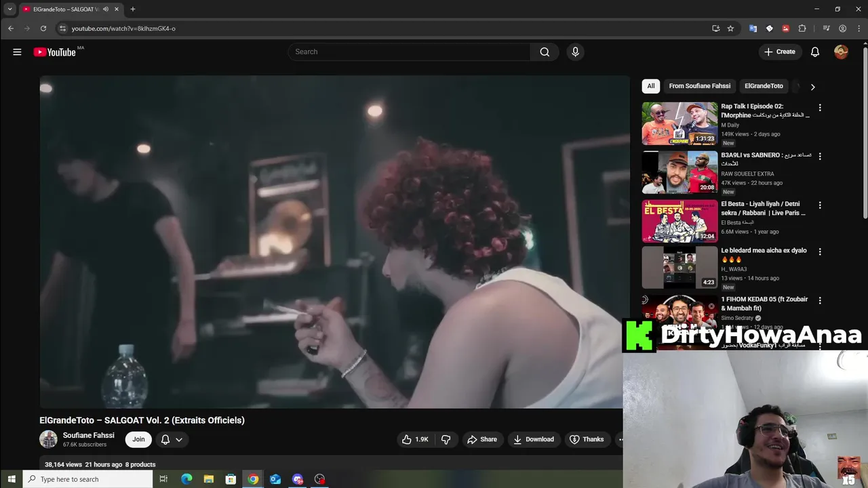The width and height of the screenshot is (868, 488).
Task: Click the video player
Action: tap(334, 242)
